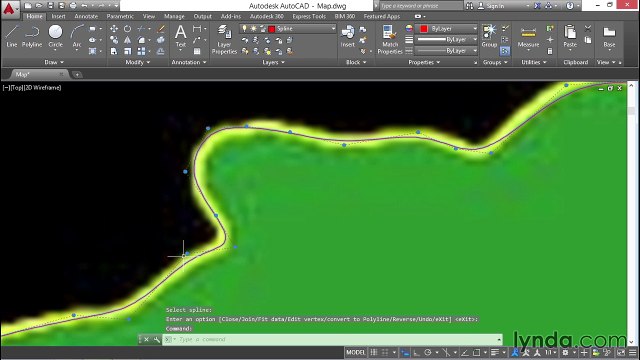Screen dimensions: 640x360
Task: Toggle object snap tracking in status bar
Action: click(465, 352)
